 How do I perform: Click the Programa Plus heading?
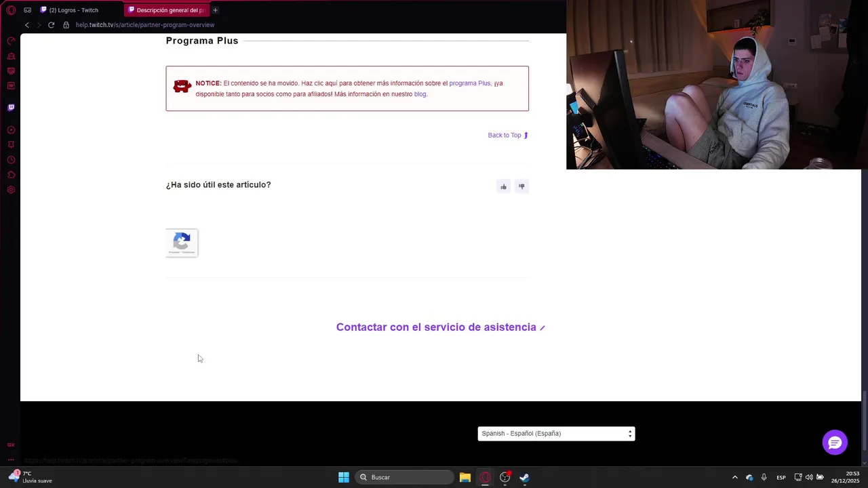coord(202,41)
